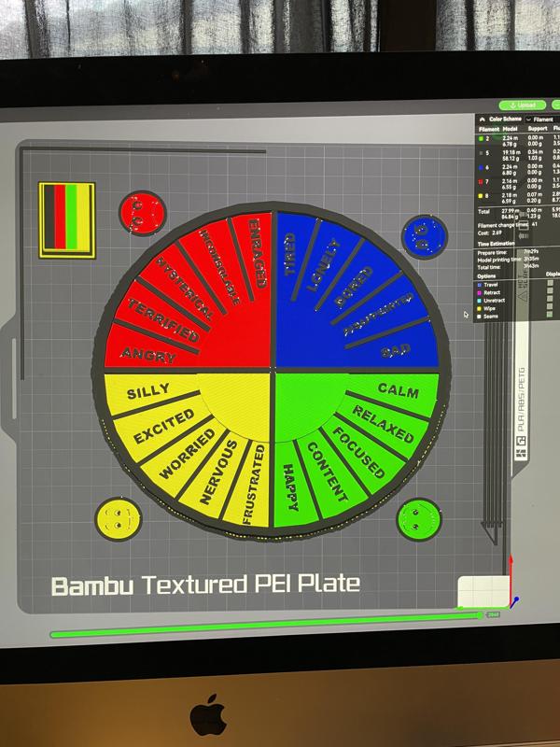Click the Time Estimation heading
This screenshot has width=560, height=747.
(497, 244)
